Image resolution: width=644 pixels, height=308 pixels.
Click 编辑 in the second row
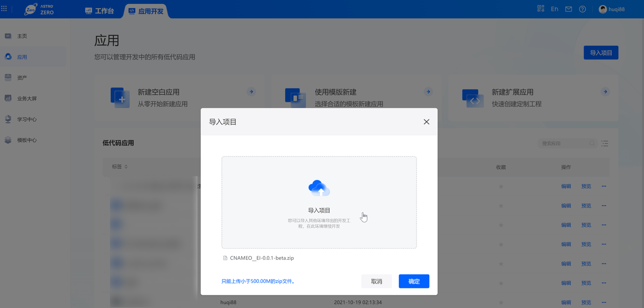(567, 206)
